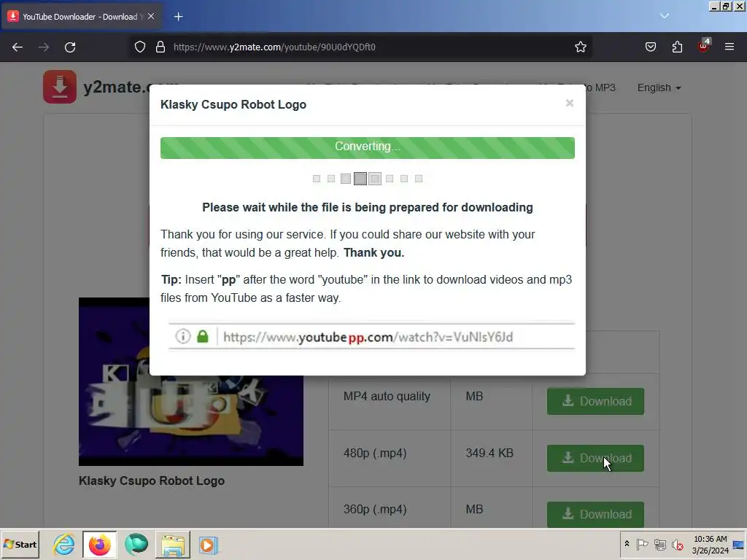Click the Firefox taskbar button
The image size is (747, 560).
pos(99,544)
